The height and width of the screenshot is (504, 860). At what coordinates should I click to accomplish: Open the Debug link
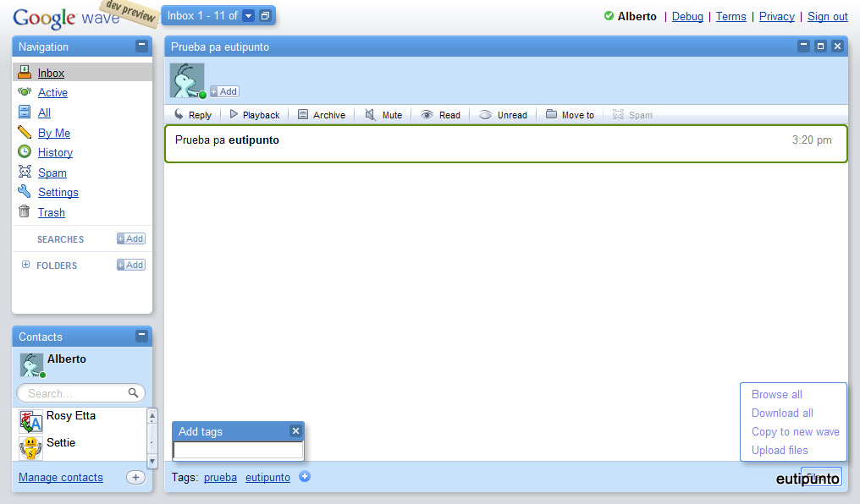click(687, 16)
